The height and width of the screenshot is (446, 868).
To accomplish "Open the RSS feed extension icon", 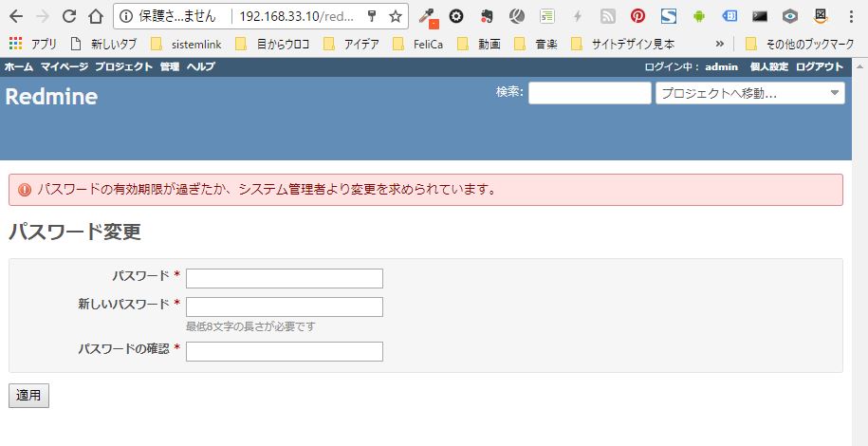I will pos(608,16).
